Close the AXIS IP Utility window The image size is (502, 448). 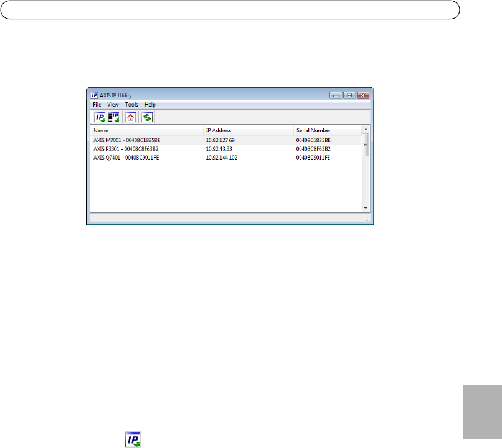tap(362, 95)
